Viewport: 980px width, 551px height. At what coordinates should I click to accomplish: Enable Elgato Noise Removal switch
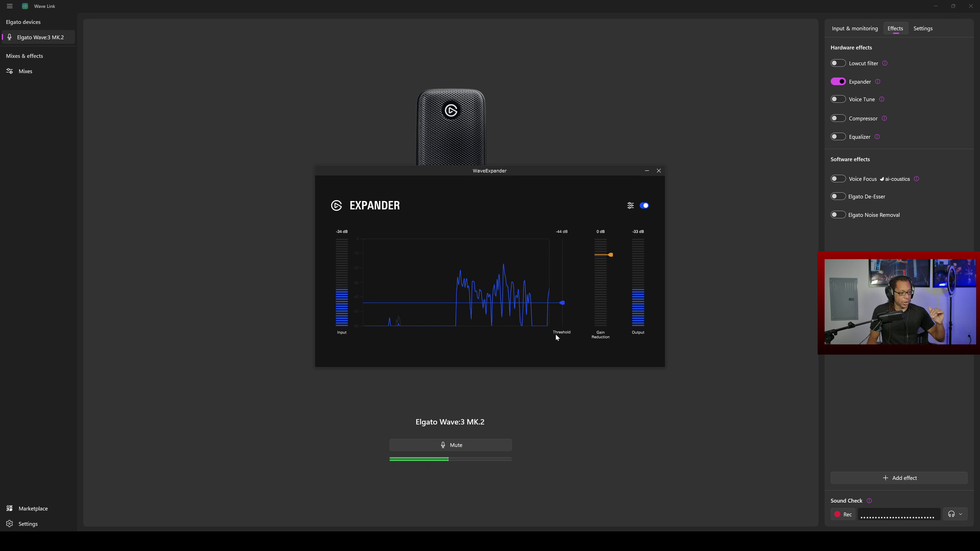pyautogui.click(x=838, y=215)
